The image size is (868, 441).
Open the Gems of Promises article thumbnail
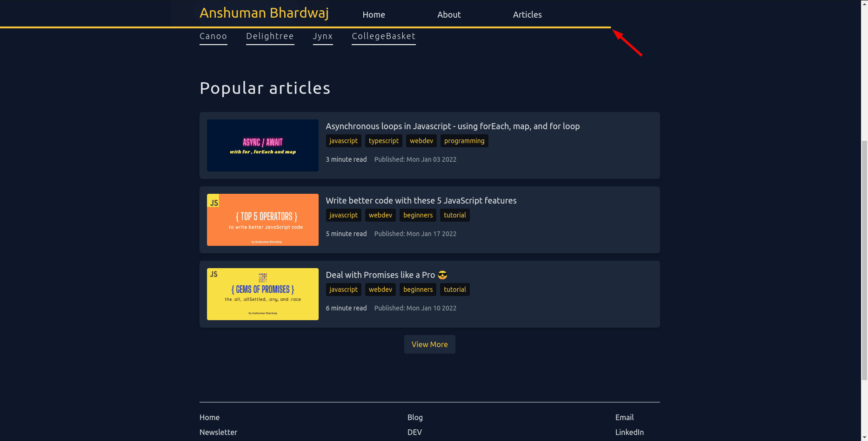[262, 294]
